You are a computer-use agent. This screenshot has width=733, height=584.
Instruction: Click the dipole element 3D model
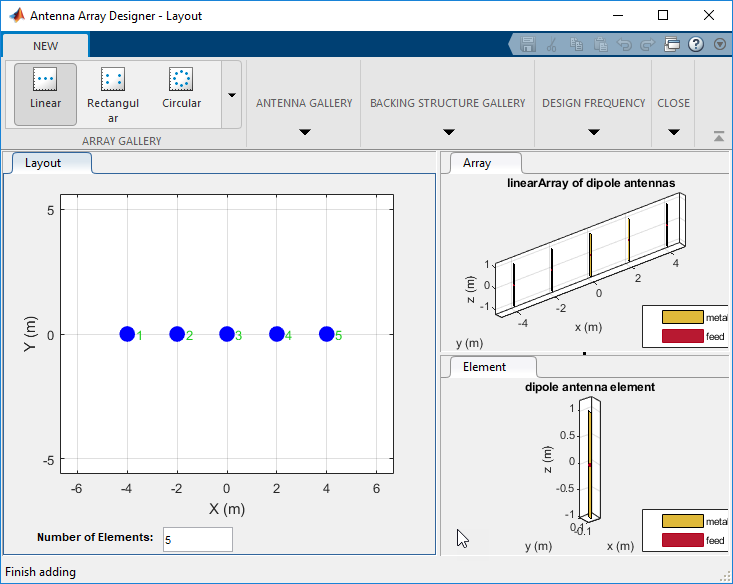pyautogui.click(x=590, y=463)
